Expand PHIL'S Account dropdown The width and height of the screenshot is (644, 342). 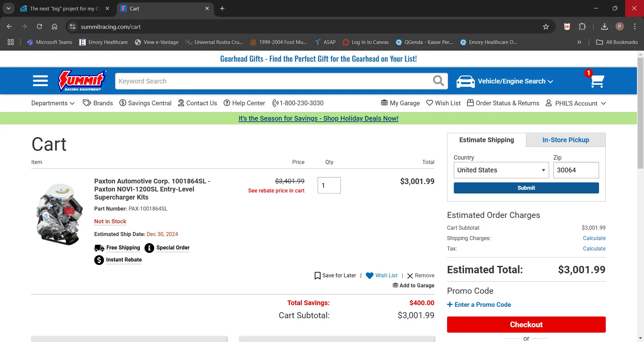click(576, 103)
